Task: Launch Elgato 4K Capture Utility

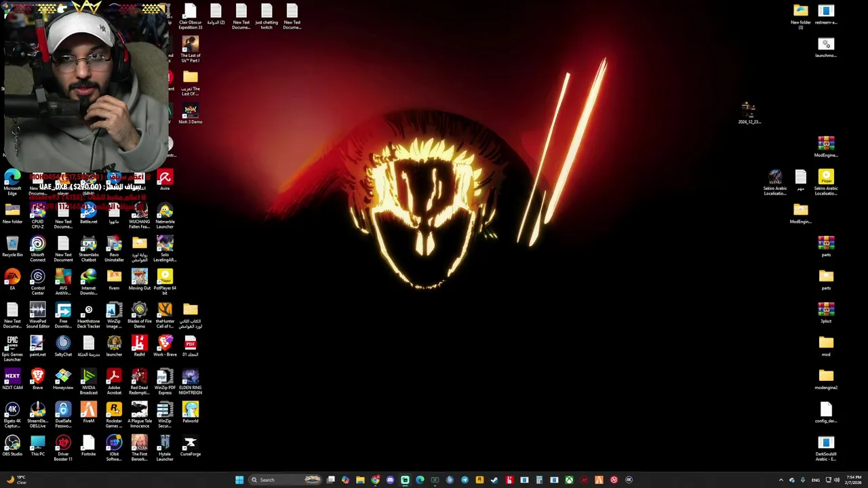Action: (12, 415)
